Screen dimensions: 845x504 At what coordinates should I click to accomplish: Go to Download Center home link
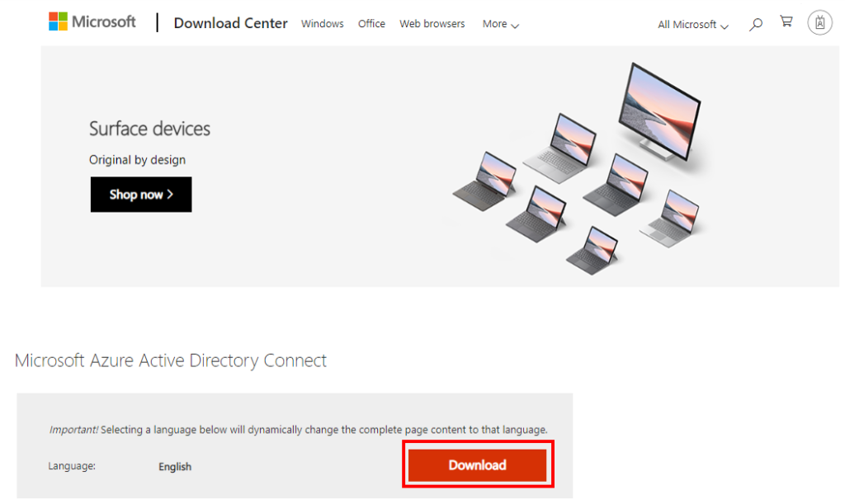[231, 23]
